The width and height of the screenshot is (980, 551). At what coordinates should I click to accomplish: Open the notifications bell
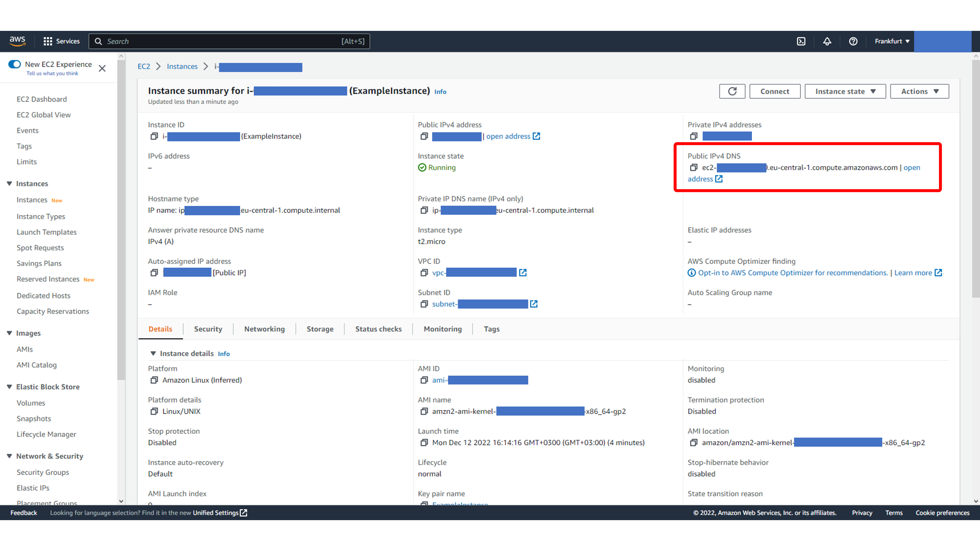[827, 41]
